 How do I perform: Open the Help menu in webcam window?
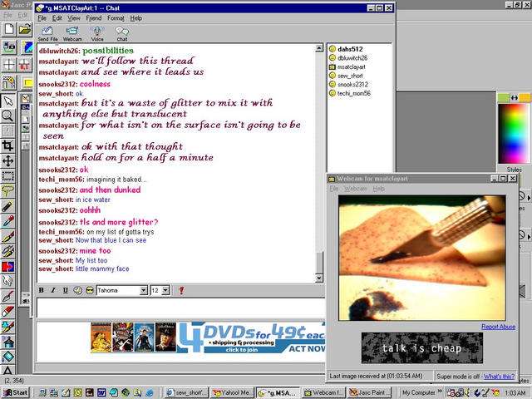[x=378, y=189]
